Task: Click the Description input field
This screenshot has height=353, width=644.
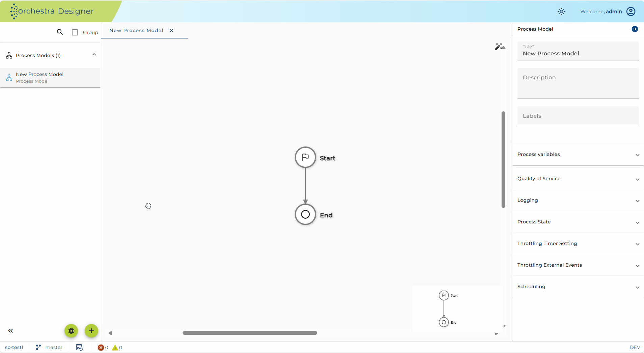Action: click(578, 83)
